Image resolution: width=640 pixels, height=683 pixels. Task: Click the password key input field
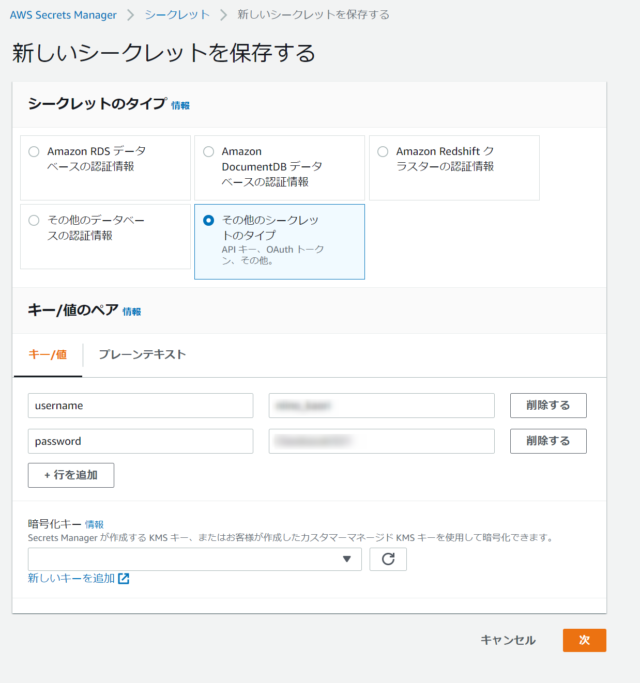click(x=140, y=441)
